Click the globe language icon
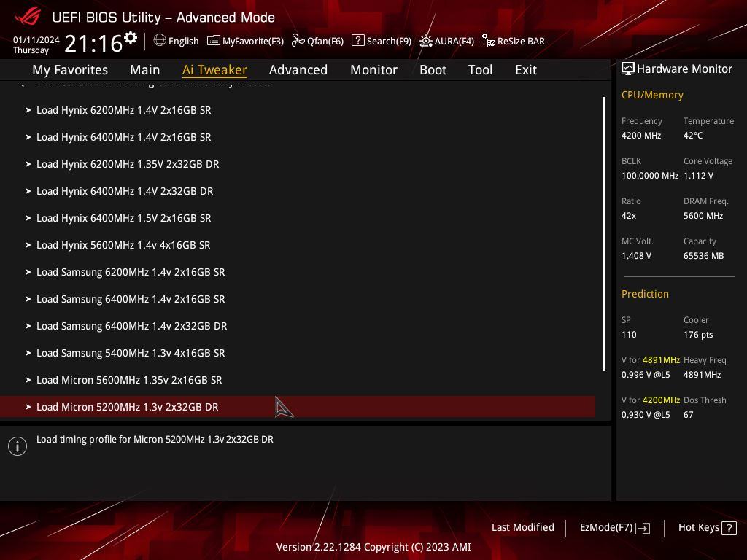This screenshot has height=560, width=747. point(160,40)
